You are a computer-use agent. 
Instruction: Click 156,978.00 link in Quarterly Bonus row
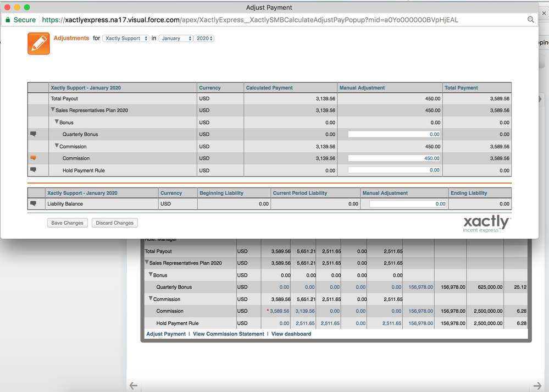coord(421,287)
